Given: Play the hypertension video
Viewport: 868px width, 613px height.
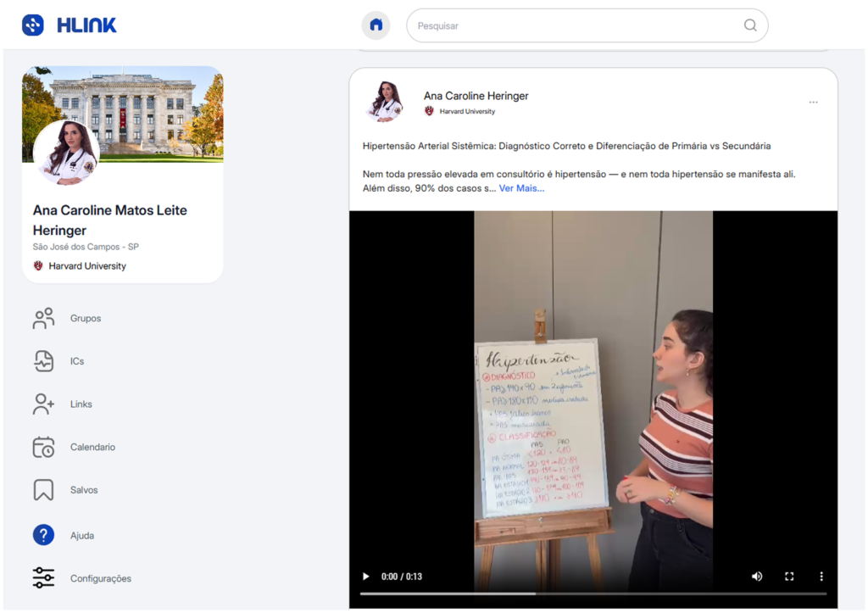Looking at the screenshot, I should [366, 577].
